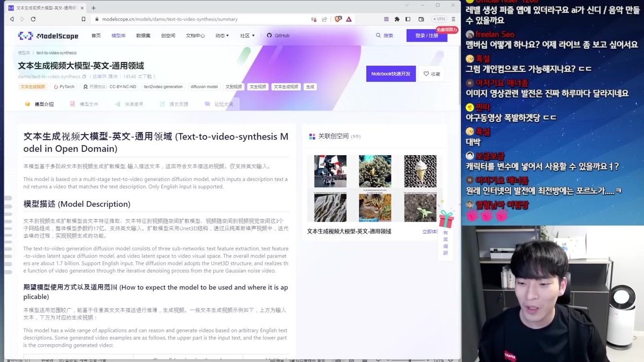The image size is (644, 362).
Task: Click the sprouting plant thumbnail
Action: 420,208
